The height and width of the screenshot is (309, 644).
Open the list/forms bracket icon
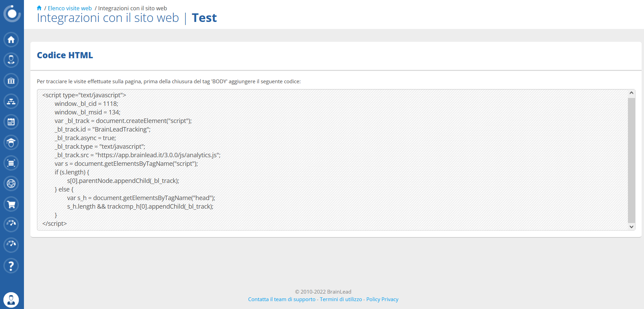point(11,163)
